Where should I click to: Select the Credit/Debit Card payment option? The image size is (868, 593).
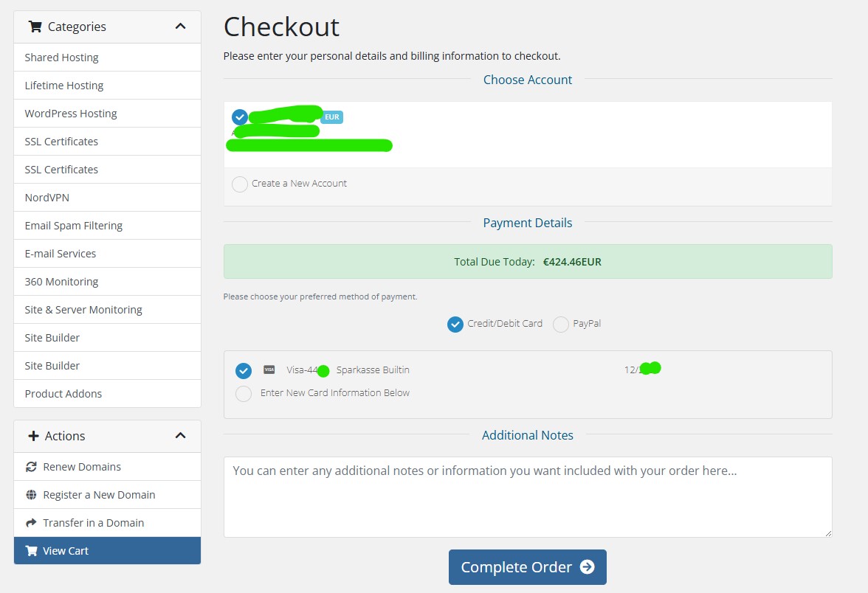(x=455, y=325)
